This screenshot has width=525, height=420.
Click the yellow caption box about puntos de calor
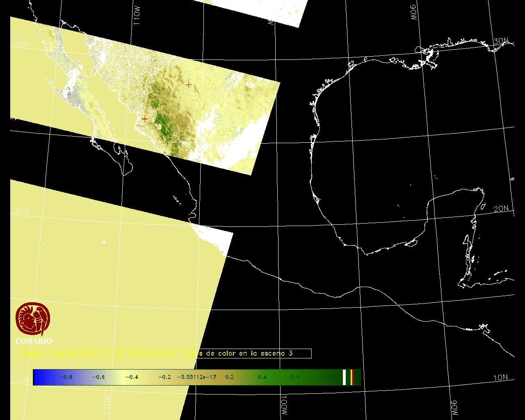[166, 353]
